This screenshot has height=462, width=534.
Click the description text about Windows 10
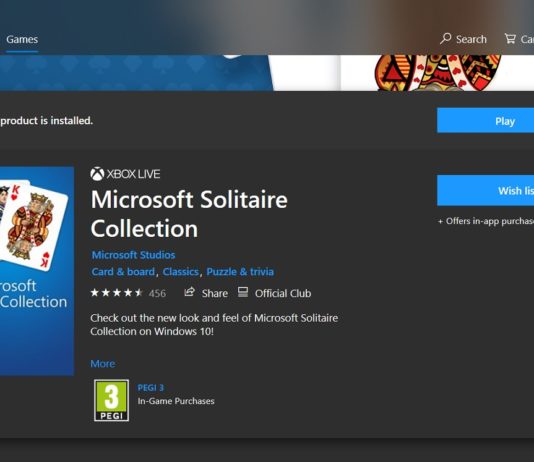[214, 324]
